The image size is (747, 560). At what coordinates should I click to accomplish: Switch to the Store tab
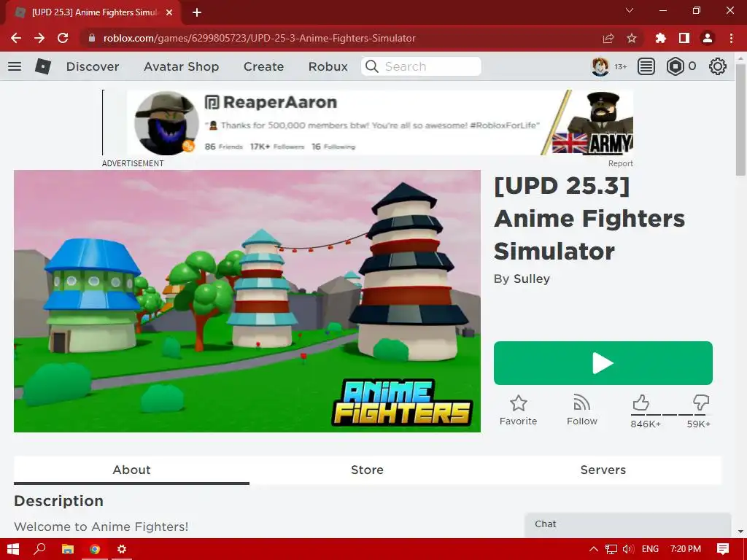368,470
